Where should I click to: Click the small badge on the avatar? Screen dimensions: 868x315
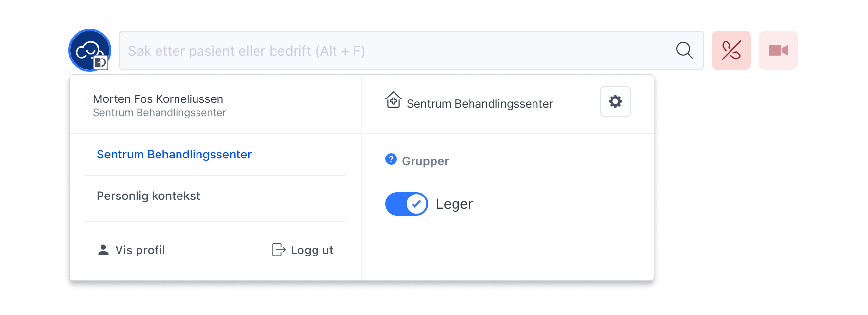[x=100, y=62]
